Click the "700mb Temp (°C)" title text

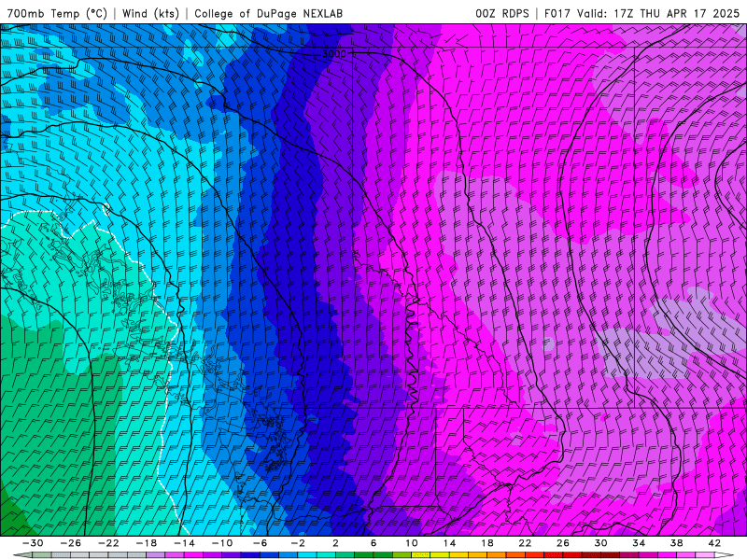pyautogui.click(x=57, y=13)
